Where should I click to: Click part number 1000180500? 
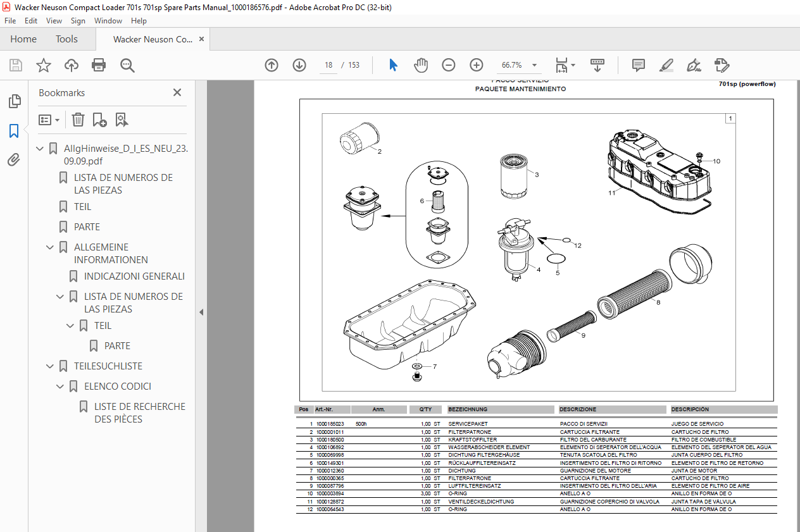coord(330,440)
